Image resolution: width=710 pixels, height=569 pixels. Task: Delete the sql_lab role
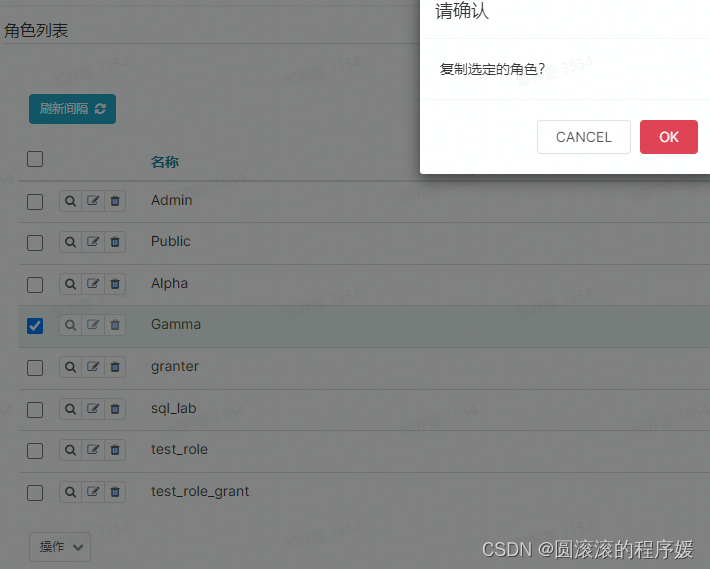pos(115,409)
